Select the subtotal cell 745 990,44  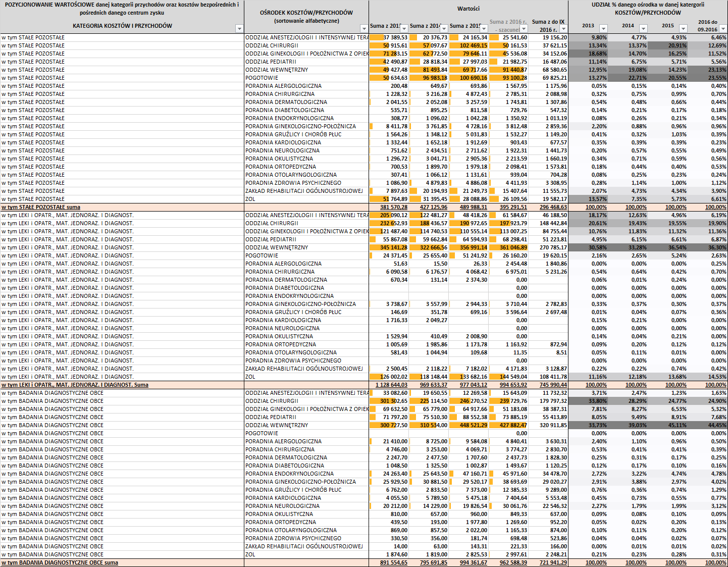click(x=548, y=385)
